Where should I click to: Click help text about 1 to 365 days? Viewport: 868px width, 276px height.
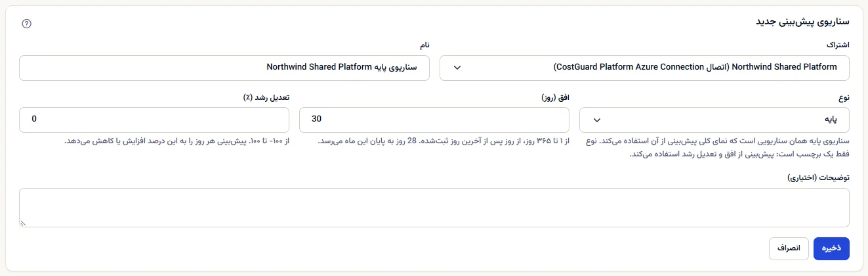coord(444,141)
